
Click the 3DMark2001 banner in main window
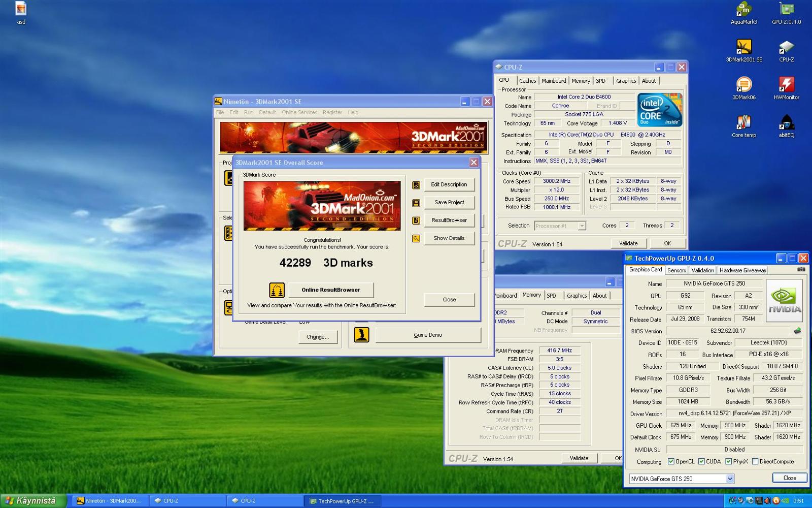point(354,137)
